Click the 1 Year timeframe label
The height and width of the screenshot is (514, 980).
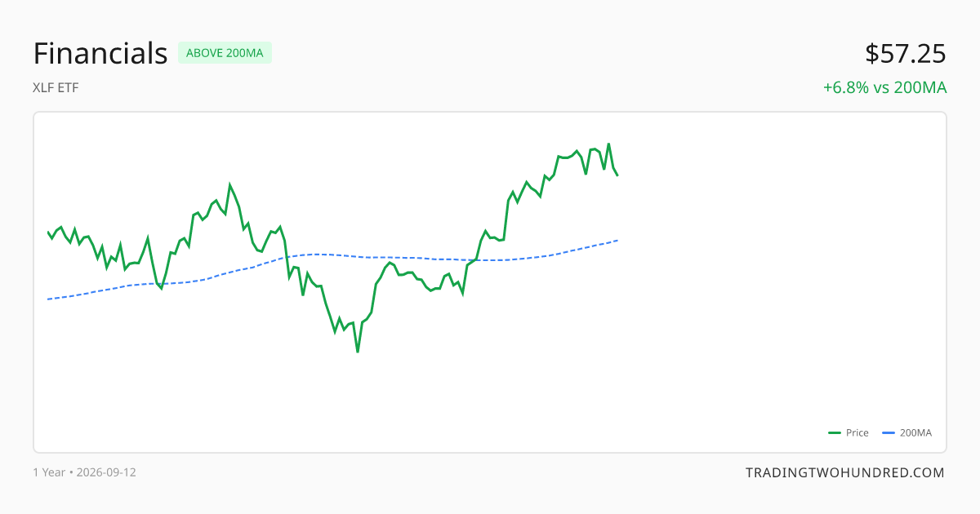pos(49,472)
